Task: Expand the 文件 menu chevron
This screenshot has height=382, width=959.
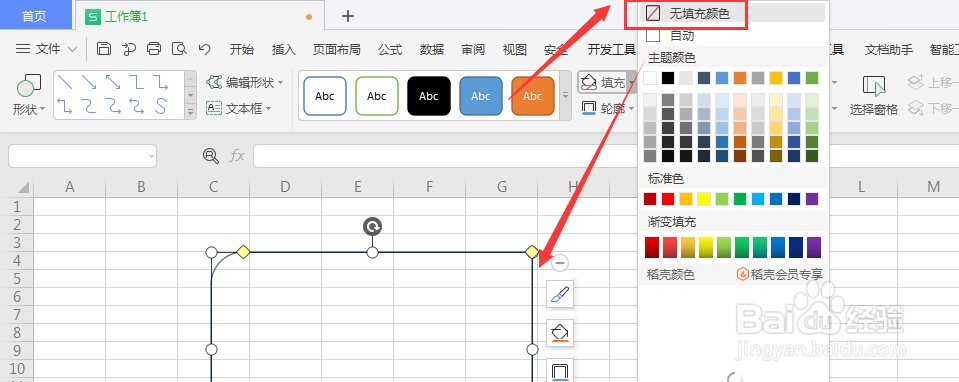Action: [72, 49]
